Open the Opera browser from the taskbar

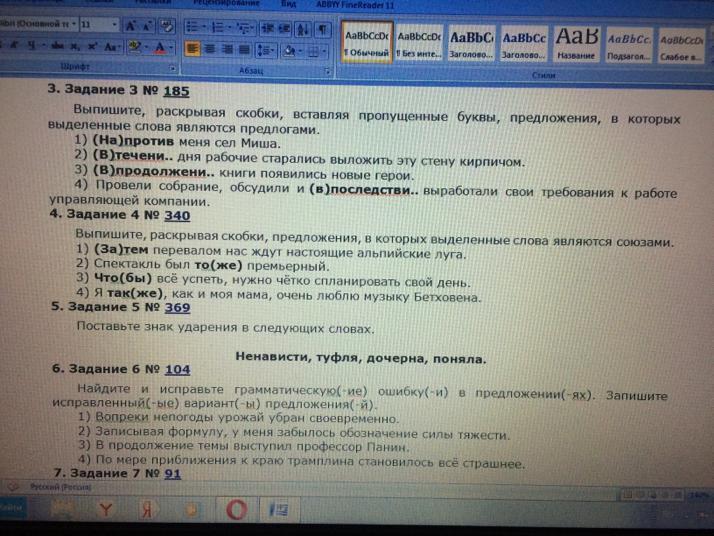(237, 509)
